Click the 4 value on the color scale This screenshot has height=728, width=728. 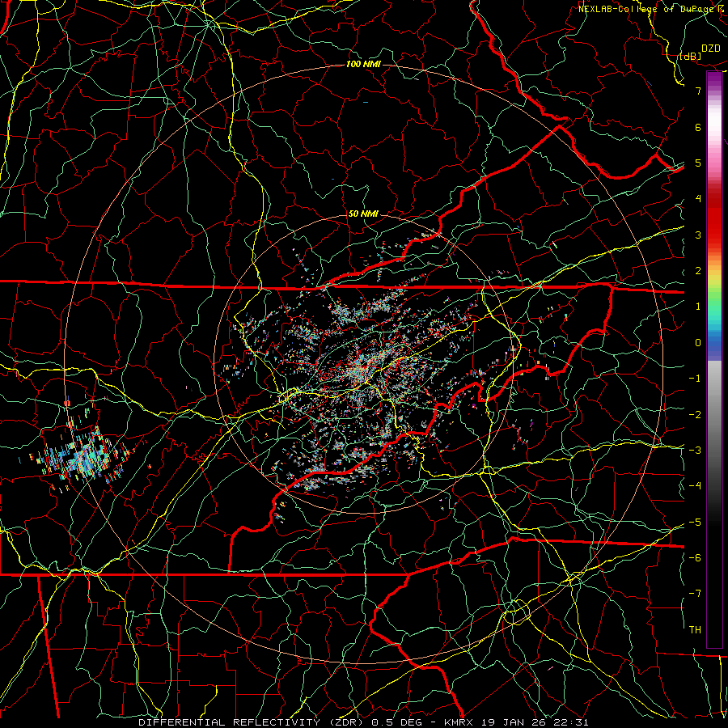coord(698,199)
